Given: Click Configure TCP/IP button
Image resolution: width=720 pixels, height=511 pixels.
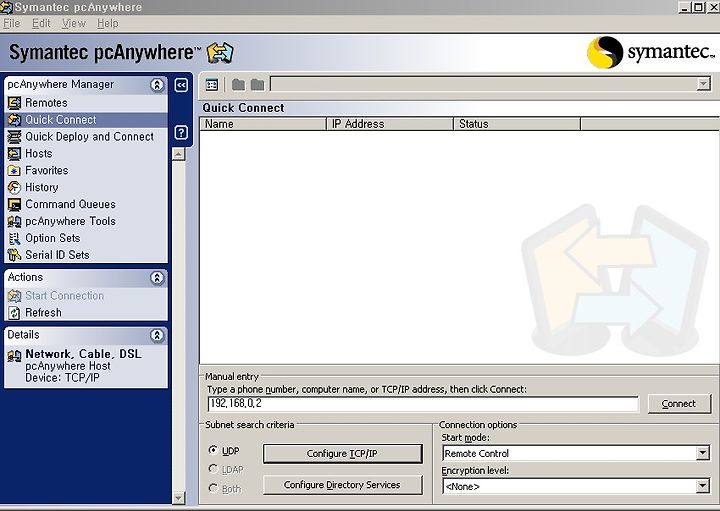Looking at the screenshot, I should click(x=343, y=454).
